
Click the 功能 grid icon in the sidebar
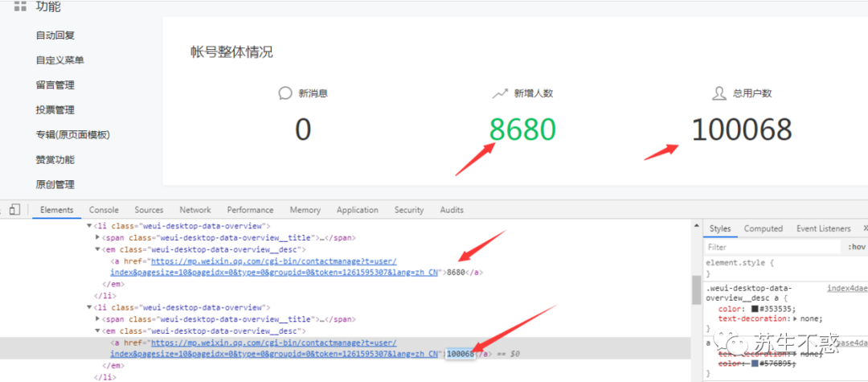point(20,6)
